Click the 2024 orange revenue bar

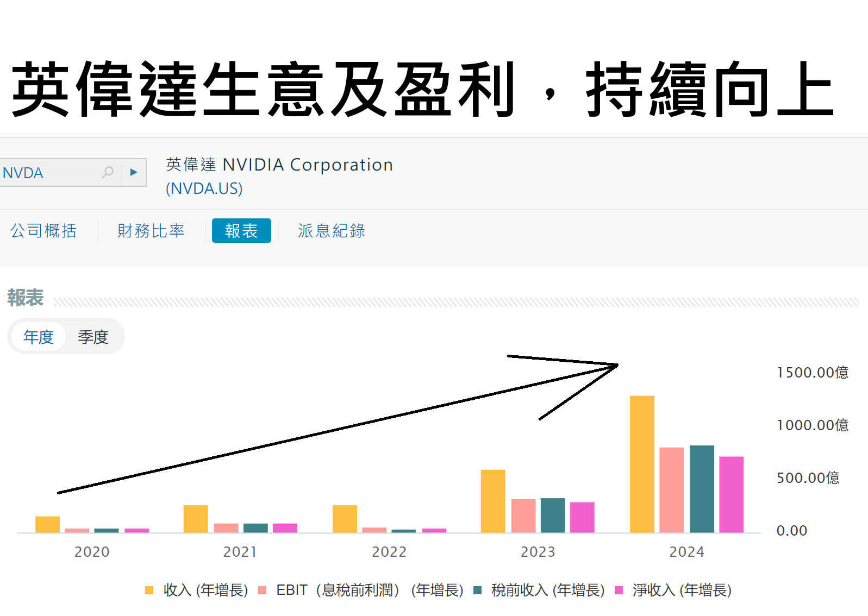coord(642,464)
